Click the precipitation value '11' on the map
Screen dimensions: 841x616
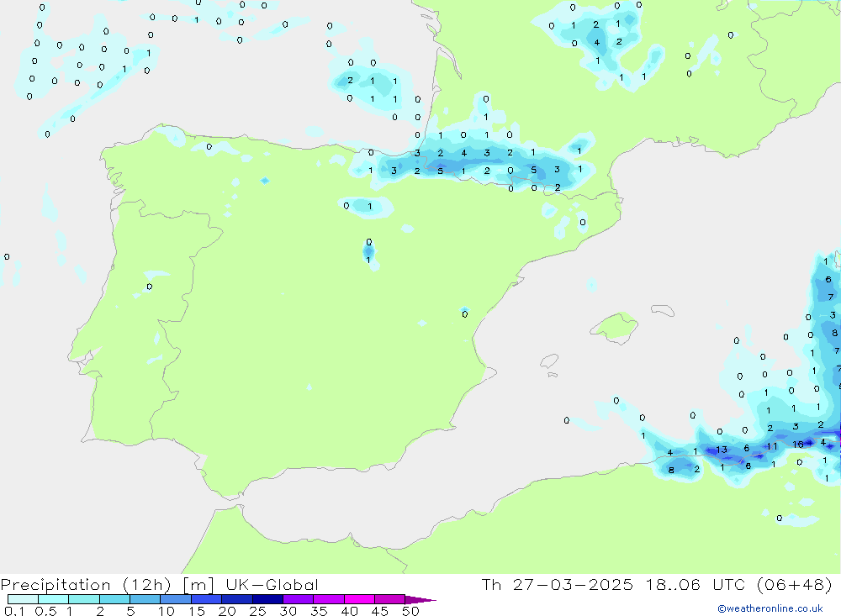coord(772,446)
